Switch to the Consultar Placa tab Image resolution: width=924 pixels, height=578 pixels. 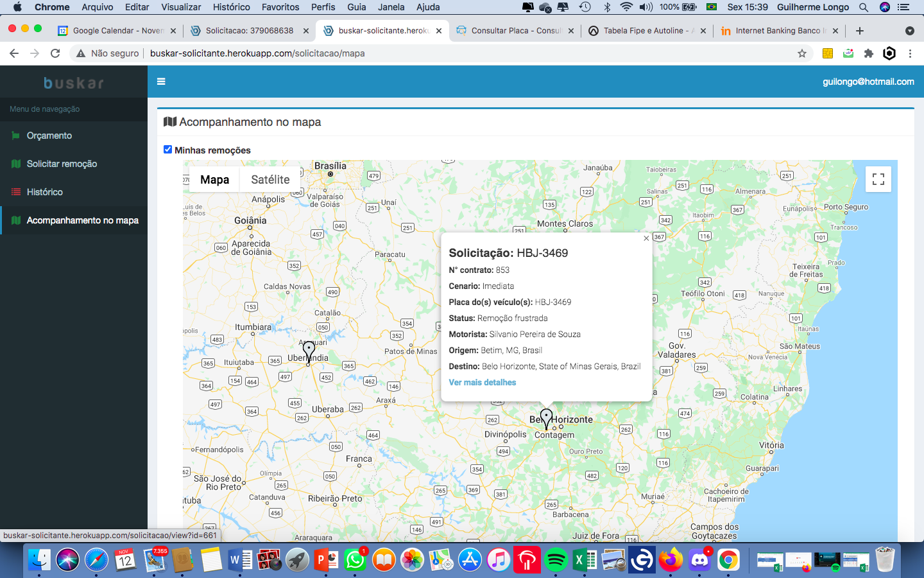point(516,30)
